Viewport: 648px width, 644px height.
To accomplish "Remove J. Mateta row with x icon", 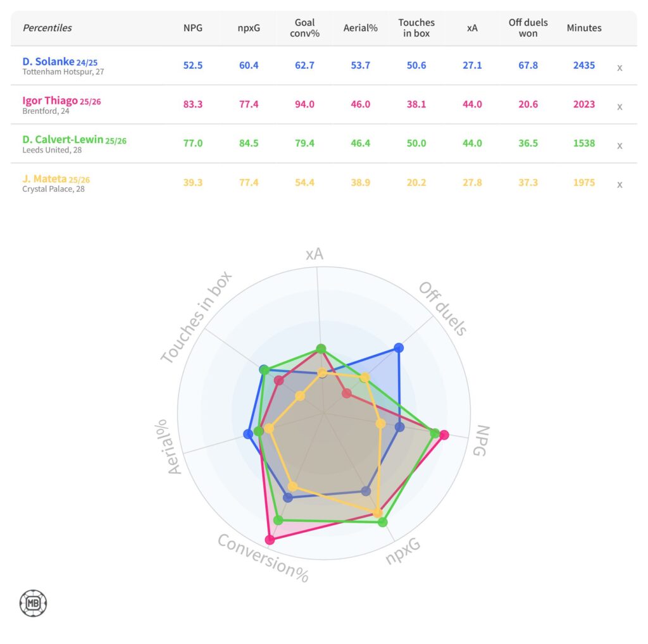I will 620,185.
